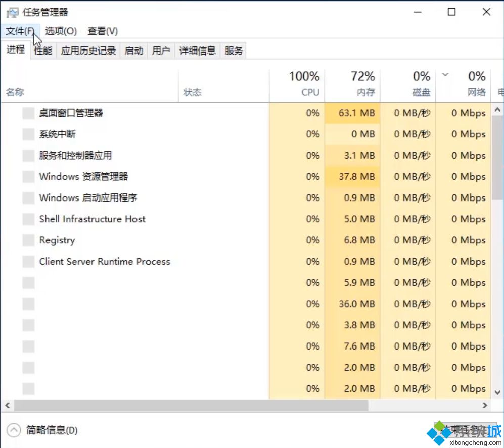The image size is (504, 448).
Task: Click the 36.0 MB memory value
Action: [x=356, y=304]
